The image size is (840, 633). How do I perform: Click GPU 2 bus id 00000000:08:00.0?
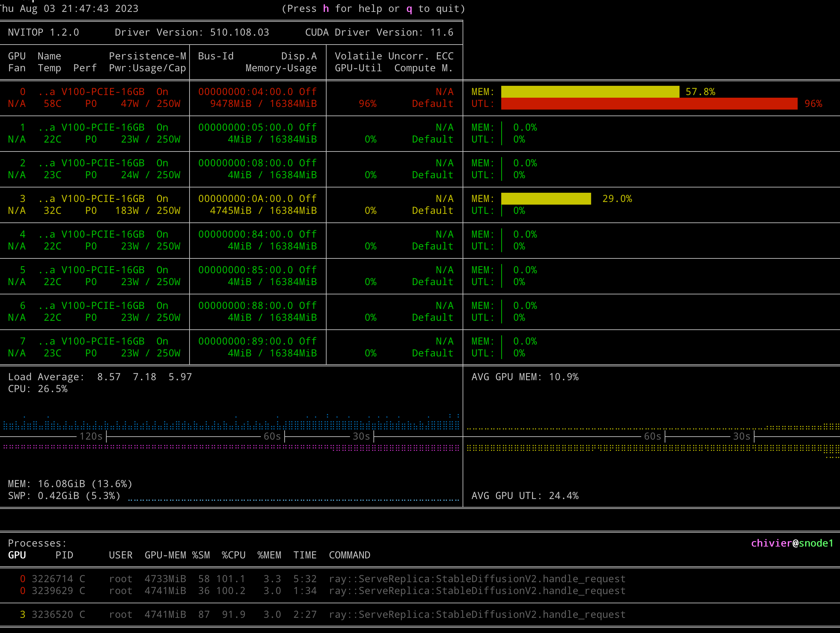[x=246, y=163]
